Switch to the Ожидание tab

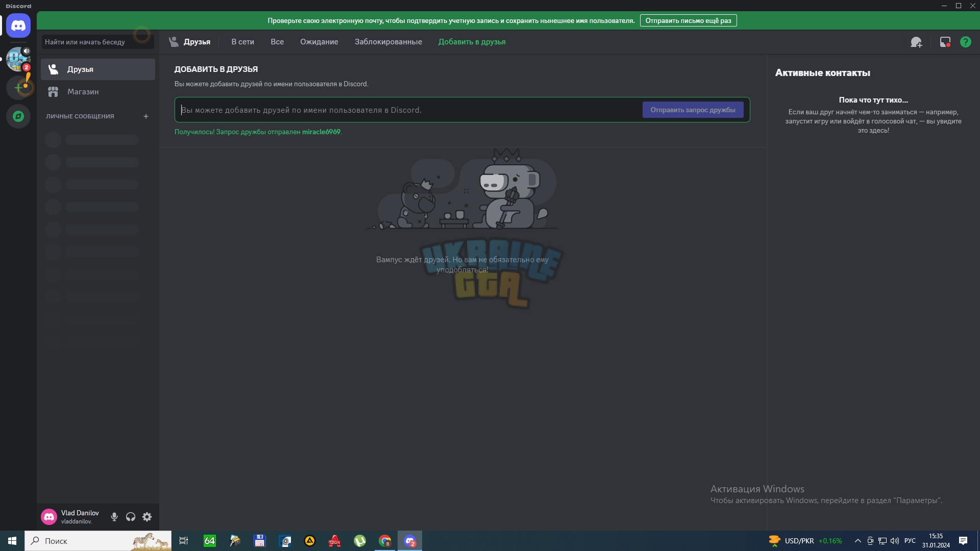[319, 42]
